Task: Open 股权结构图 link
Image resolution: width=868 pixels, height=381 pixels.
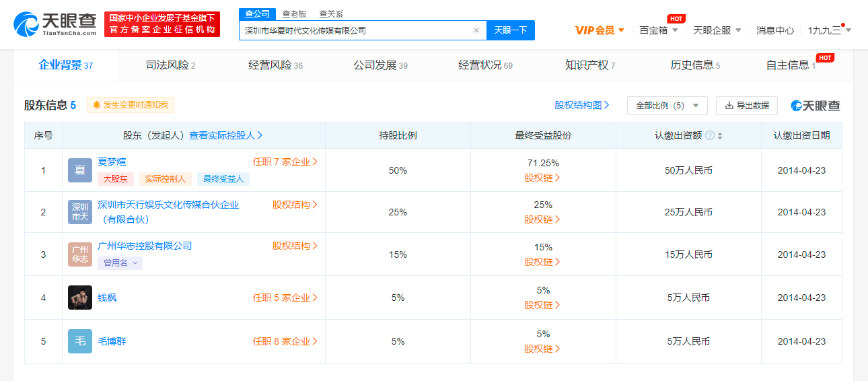Action: [582, 105]
